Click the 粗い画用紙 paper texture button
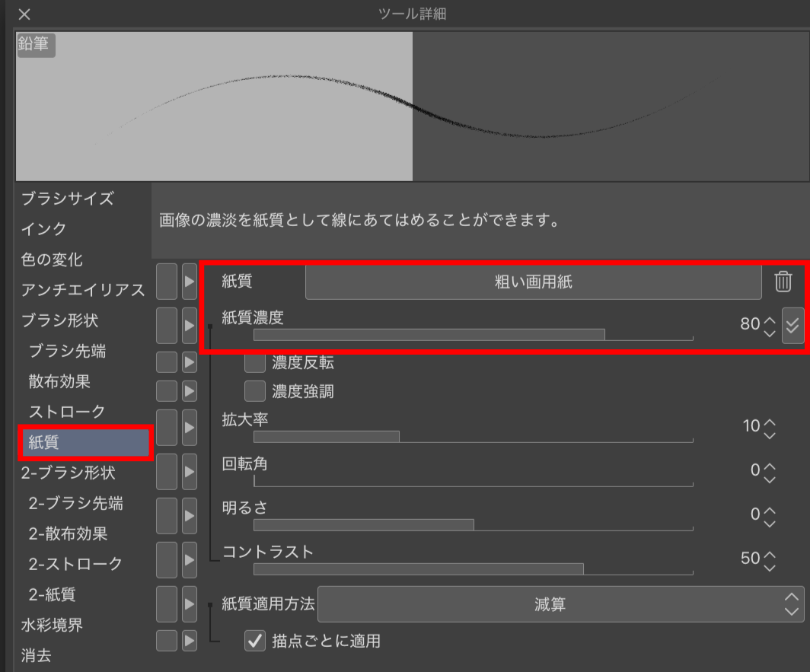The width and height of the screenshot is (810, 672). click(x=533, y=282)
